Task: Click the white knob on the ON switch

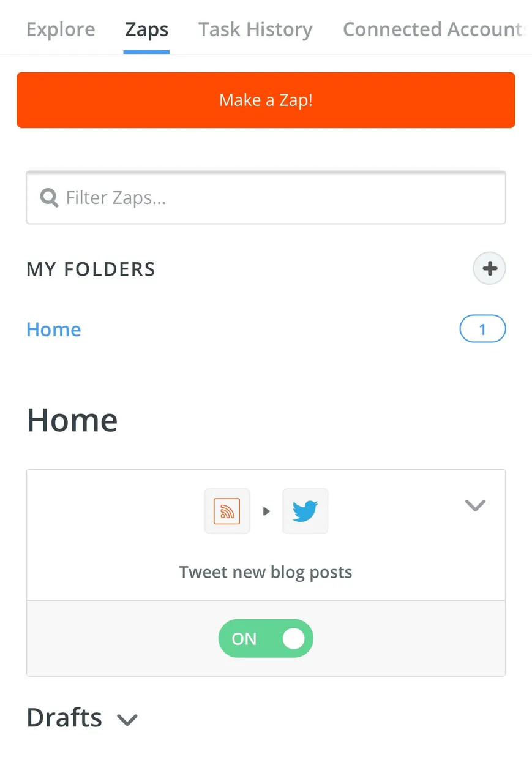Action: [293, 638]
